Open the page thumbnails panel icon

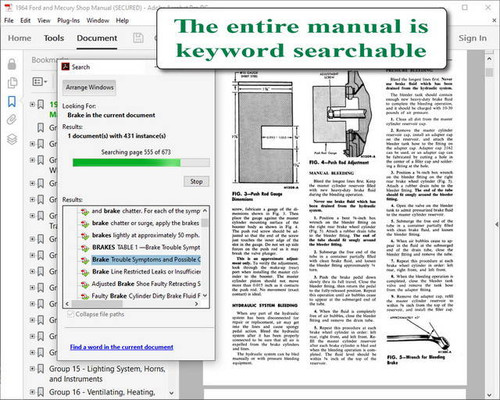[12, 83]
